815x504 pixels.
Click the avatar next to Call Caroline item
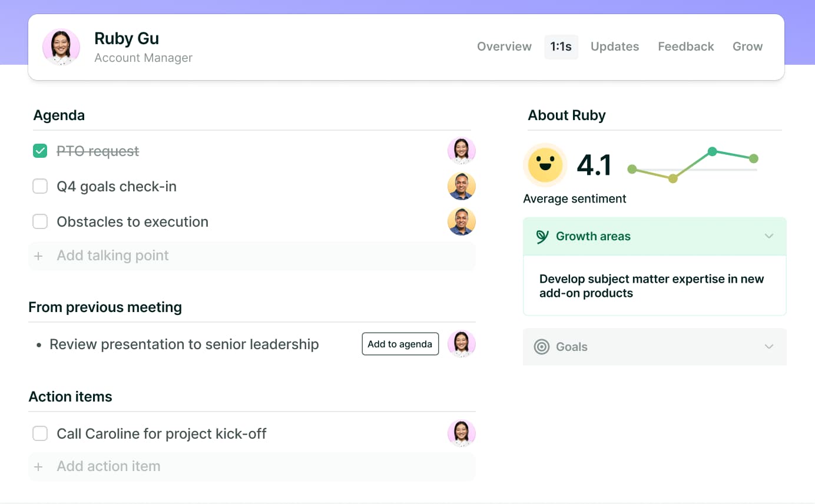tap(461, 434)
